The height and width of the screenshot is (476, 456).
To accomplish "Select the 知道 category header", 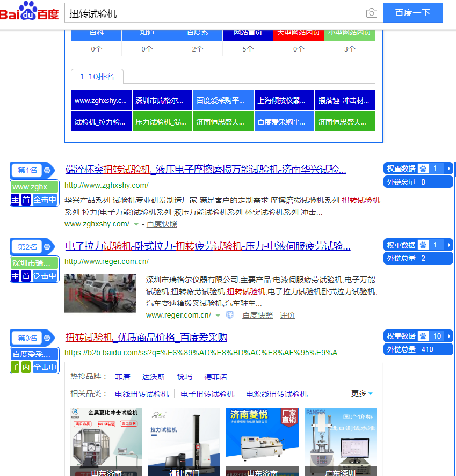I will point(147,35).
